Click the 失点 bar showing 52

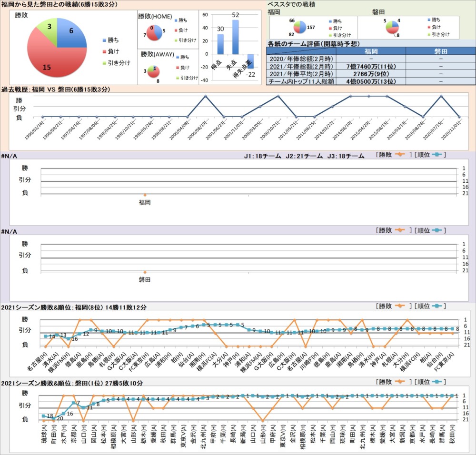(235, 37)
